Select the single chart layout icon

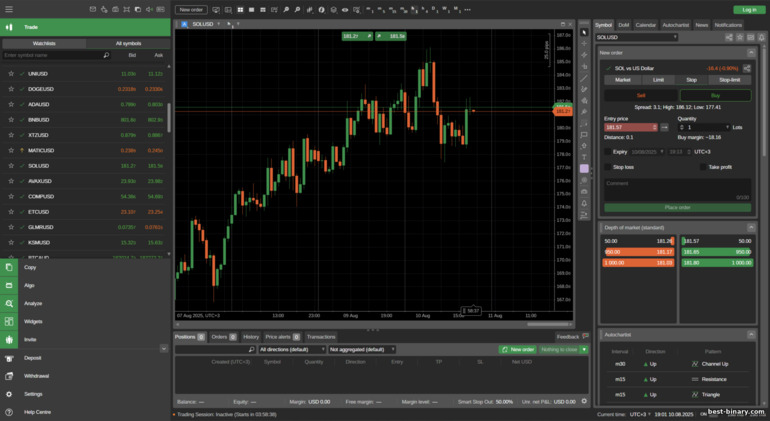pyautogui.click(x=251, y=10)
